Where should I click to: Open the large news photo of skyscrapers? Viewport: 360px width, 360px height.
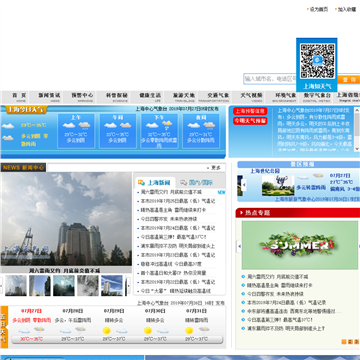tap(66, 219)
